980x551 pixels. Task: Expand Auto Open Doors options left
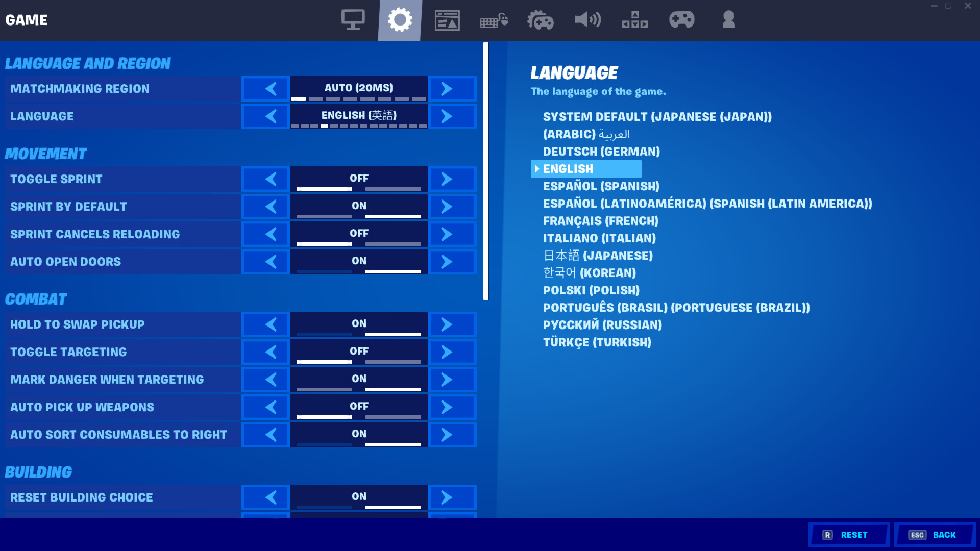coord(271,261)
